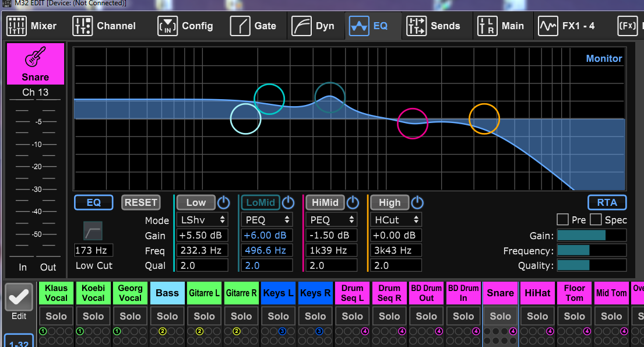Screen dimensions: 644x347
Task: Select the HiMid band button
Action: tap(325, 202)
